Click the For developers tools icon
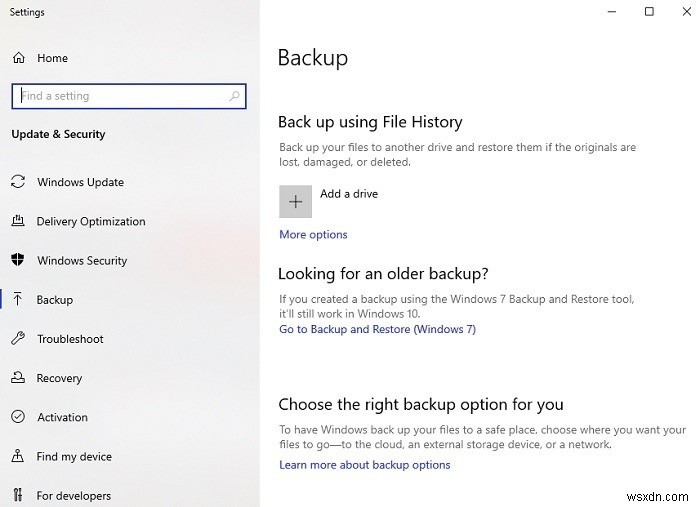 [17, 495]
